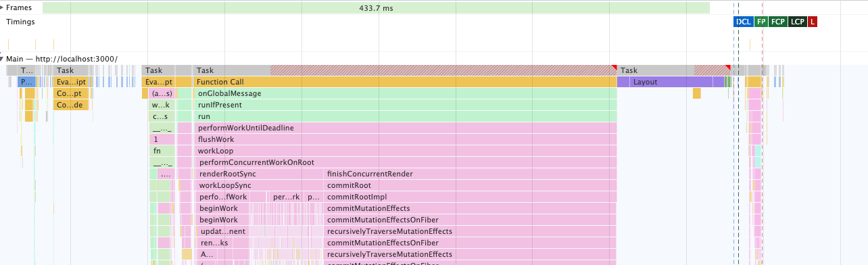Select the commitRoot entry
Image resolution: width=868 pixels, height=265 pixels.
pyautogui.click(x=470, y=185)
